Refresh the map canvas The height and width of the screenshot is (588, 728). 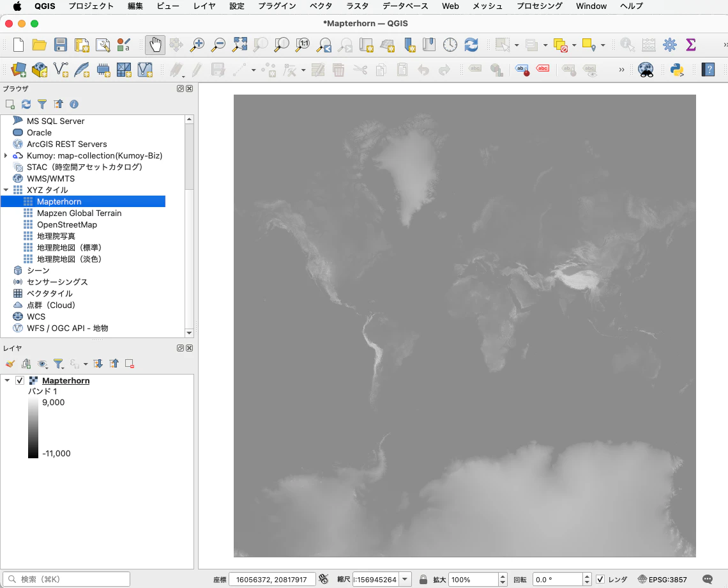(471, 45)
